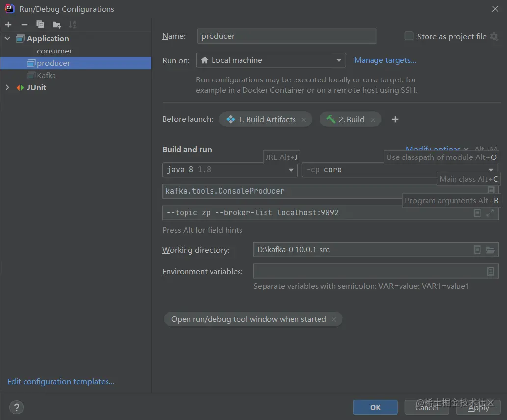
Task: Sort configurations alphabetically
Action: (72, 25)
